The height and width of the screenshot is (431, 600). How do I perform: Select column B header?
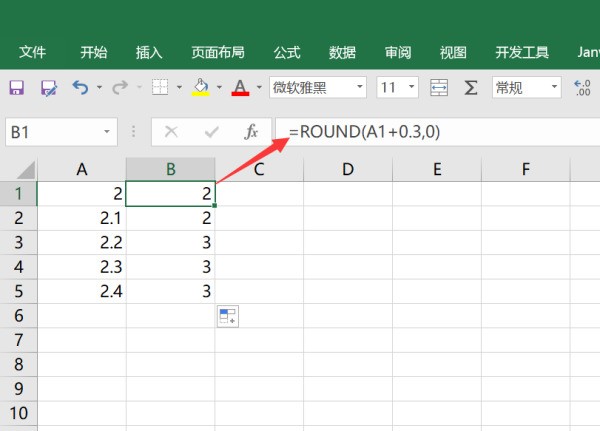coord(171,169)
